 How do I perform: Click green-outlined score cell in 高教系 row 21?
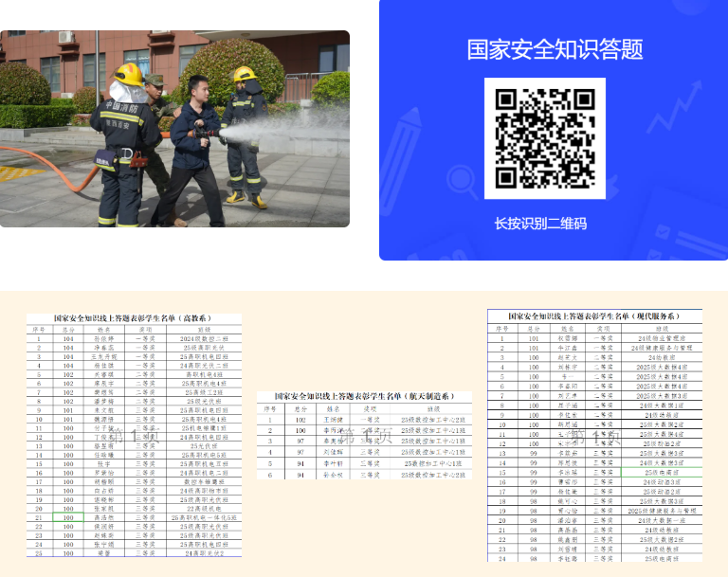coord(68,517)
